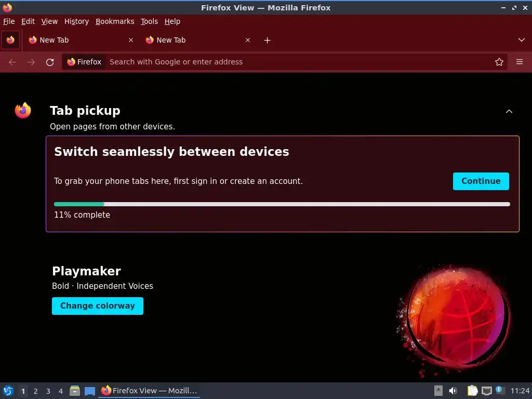
Task: Reload the current page
Action: [x=50, y=62]
